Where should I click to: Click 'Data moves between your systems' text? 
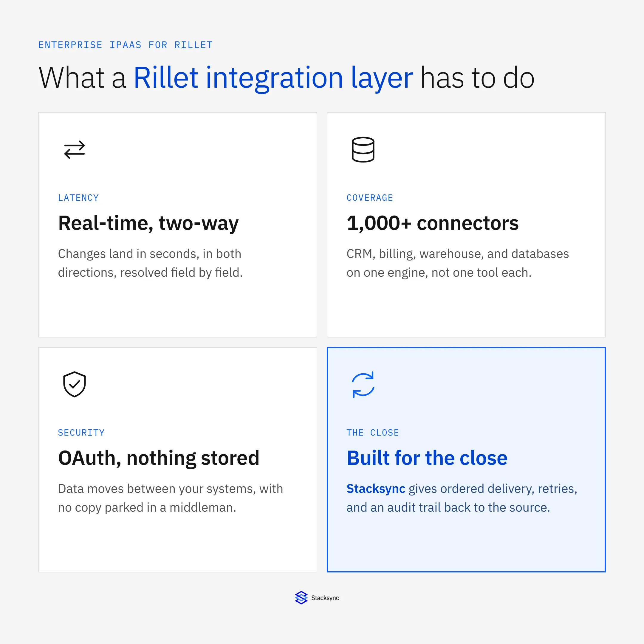tap(157, 489)
